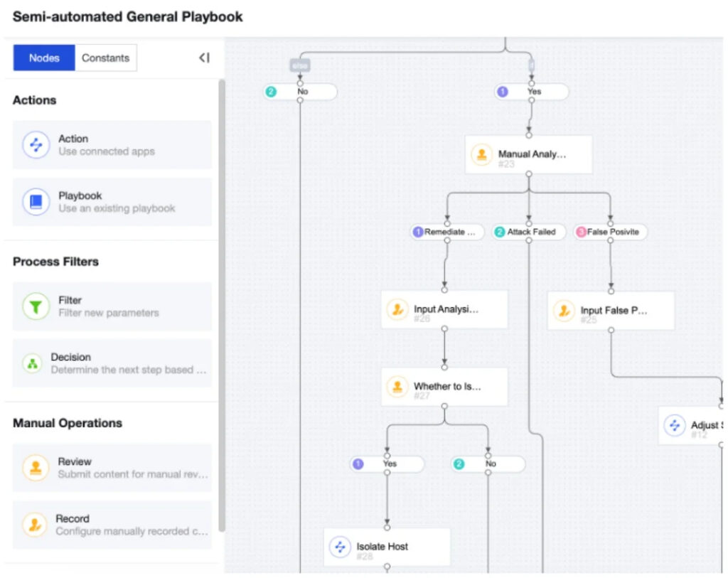Select the Attack Failed branch
The image size is (728, 578).
click(529, 232)
